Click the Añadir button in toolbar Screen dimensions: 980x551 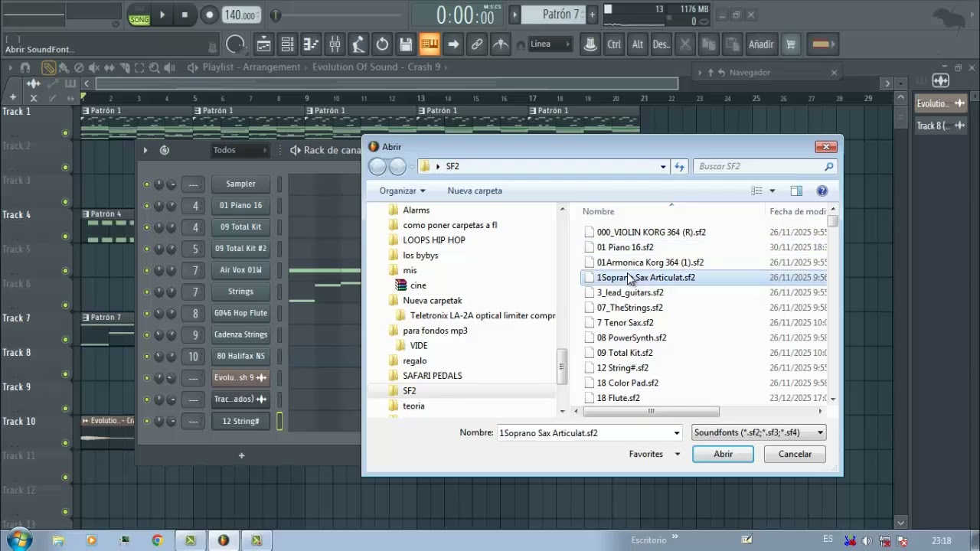761,44
